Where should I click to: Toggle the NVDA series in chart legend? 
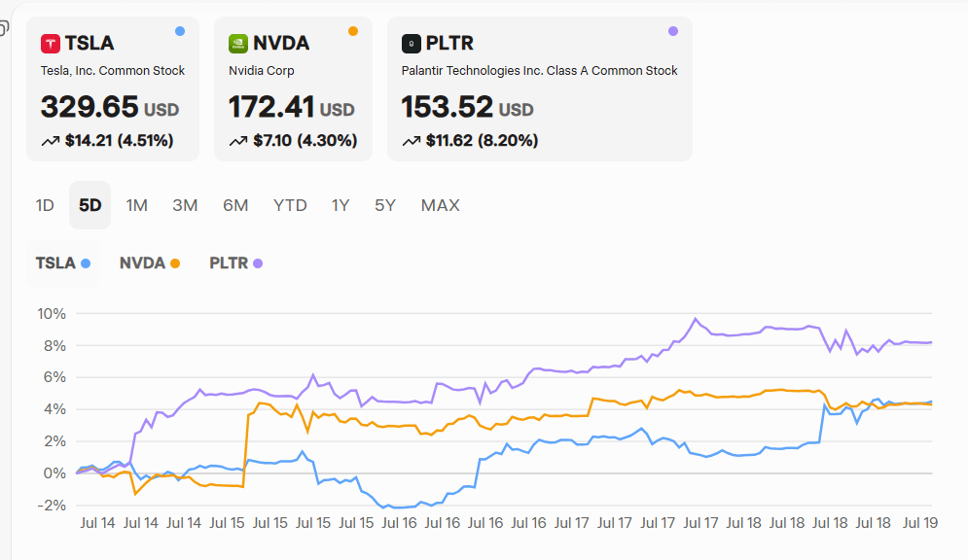[150, 262]
